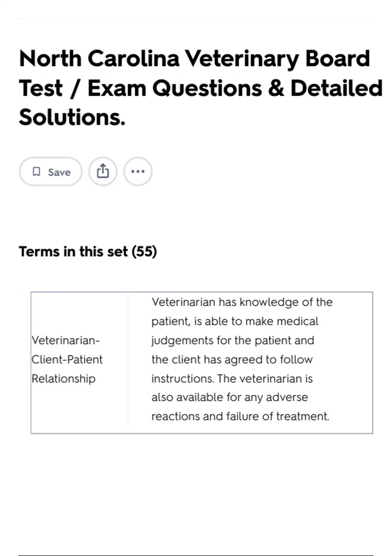Click the "North Carolina Veterinary Board" title line

pyautogui.click(x=194, y=59)
